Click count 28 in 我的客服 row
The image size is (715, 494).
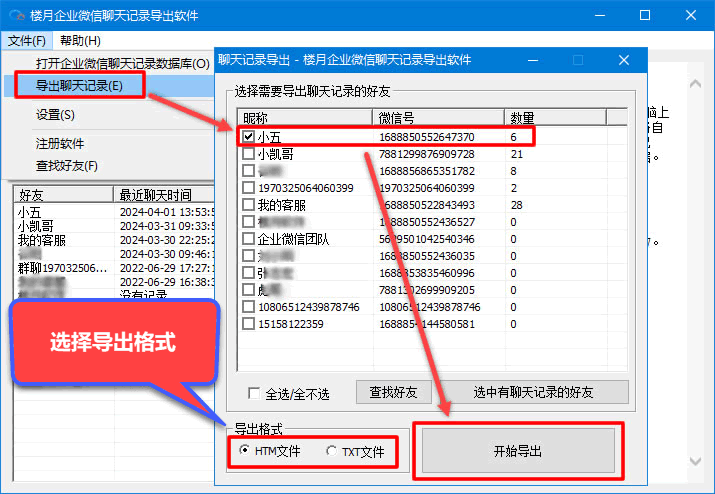pyautogui.click(x=517, y=205)
